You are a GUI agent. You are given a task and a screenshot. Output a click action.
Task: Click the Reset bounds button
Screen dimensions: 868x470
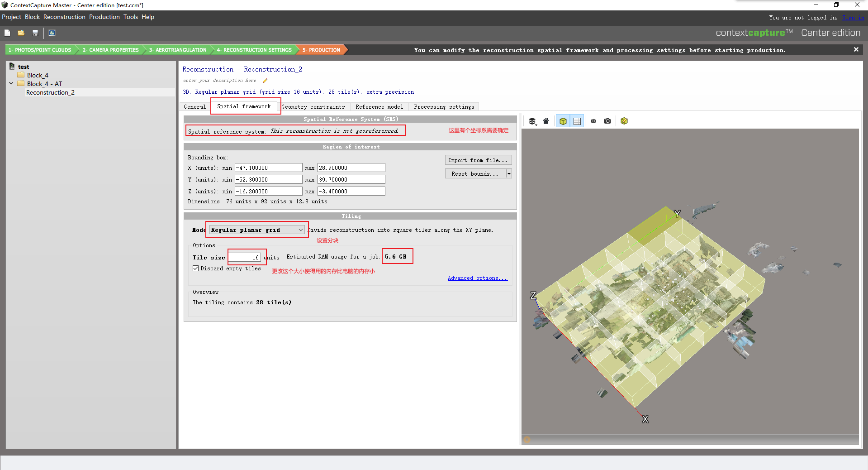click(x=475, y=174)
